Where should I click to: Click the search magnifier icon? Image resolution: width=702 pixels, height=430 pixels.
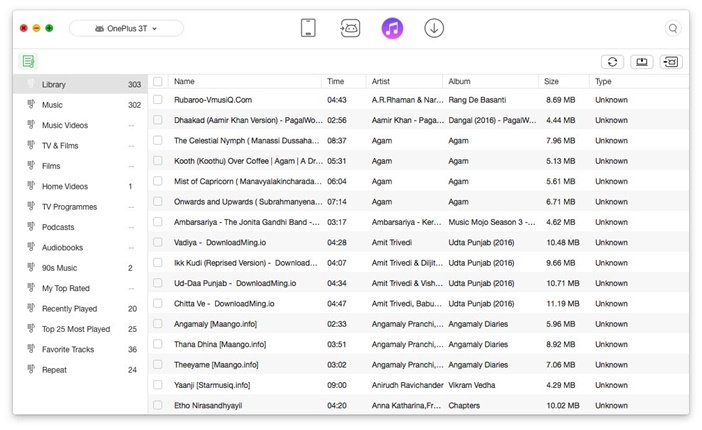pyautogui.click(x=673, y=29)
